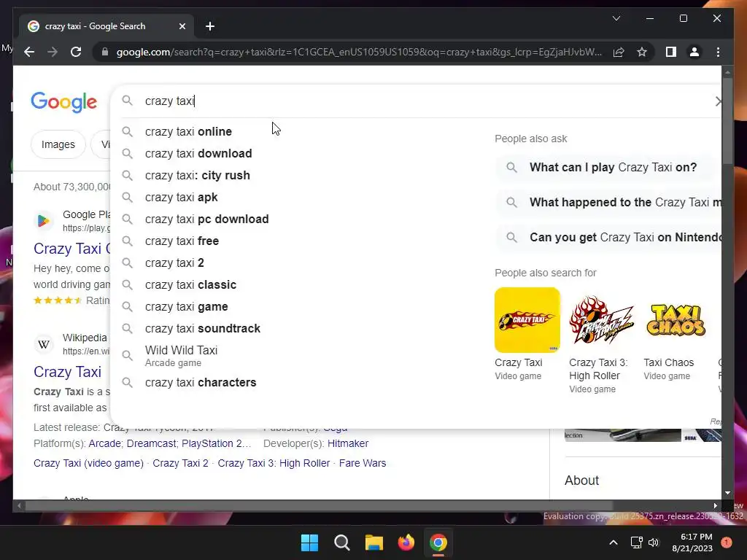Open the Chrome three-dot menu
Screen dimensions: 747x560
pyautogui.click(x=718, y=52)
